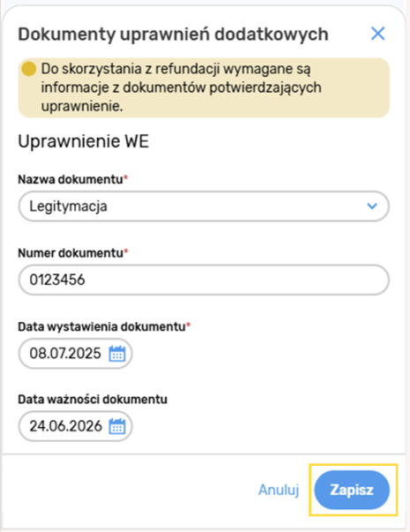Open calendar picker for Data ważności dokumentu
The image size is (410, 532).
[x=117, y=426]
